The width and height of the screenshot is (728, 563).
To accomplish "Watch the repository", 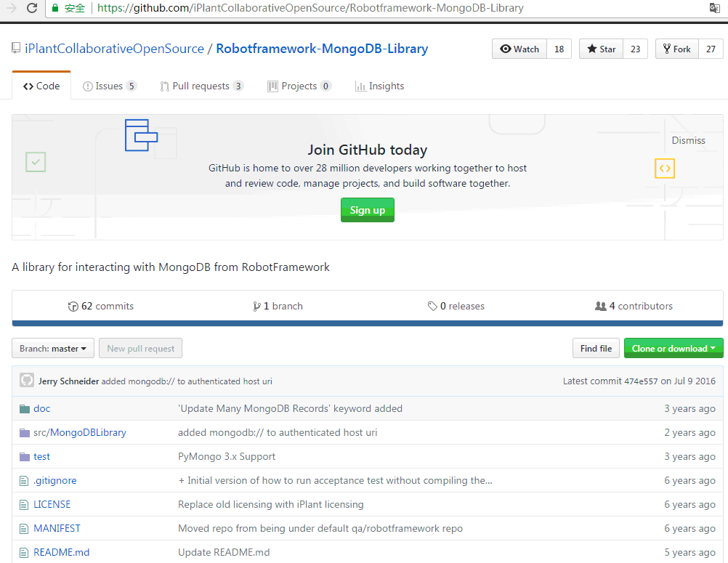I will 519,49.
